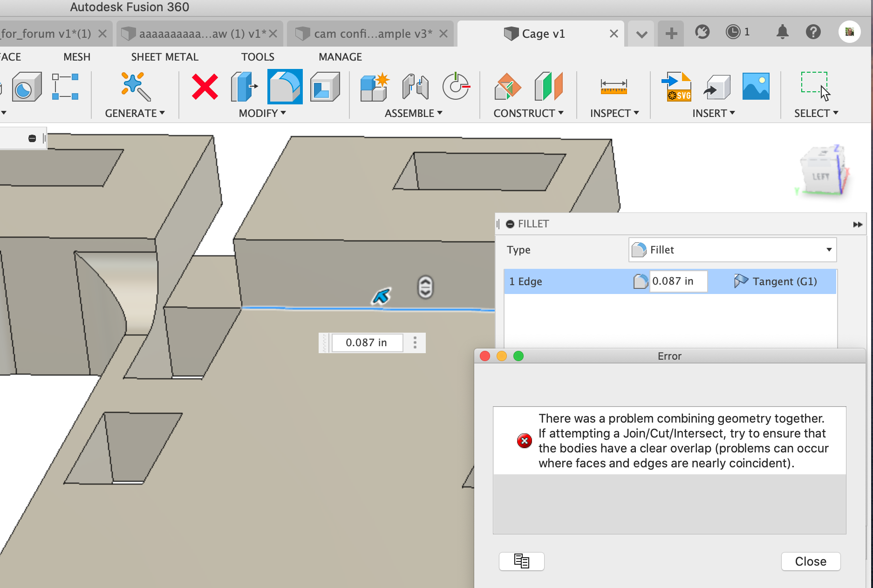This screenshot has width=873, height=588.
Task: Insert an SVG file
Action: click(676, 87)
